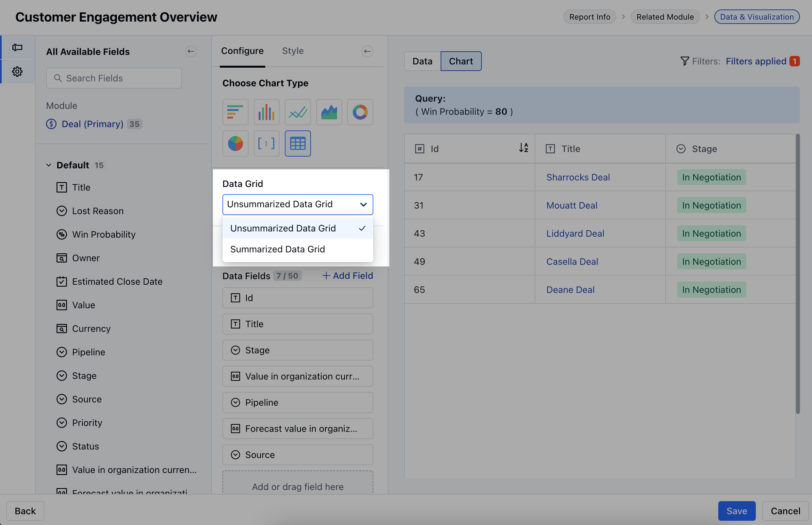Open the Liddyard Deal link
This screenshot has width=812, height=525.
tap(575, 233)
